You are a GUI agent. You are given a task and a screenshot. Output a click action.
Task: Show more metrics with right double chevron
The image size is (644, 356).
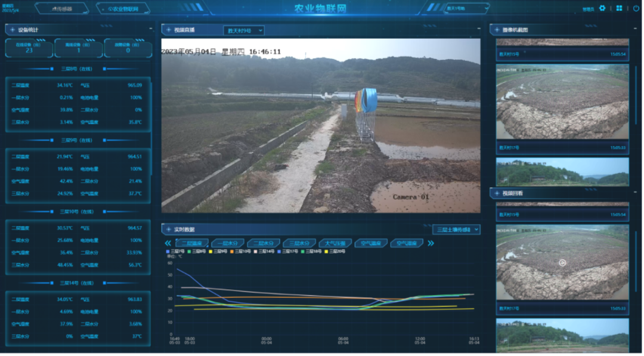[x=431, y=243]
